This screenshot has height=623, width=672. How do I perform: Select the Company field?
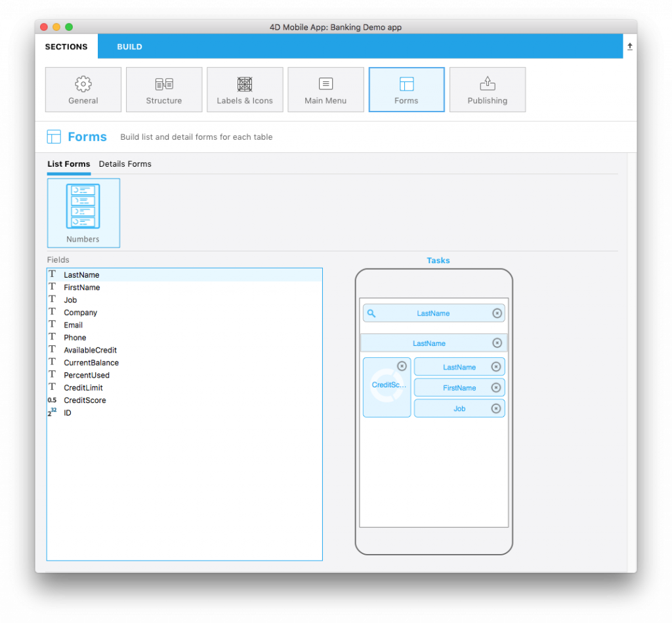(184, 312)
